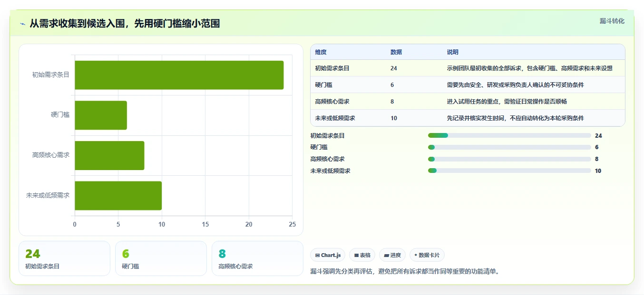Click the chart y-axis label 高频核心需求
The width and height of the screenshot is (644, 295).
(51, 155)
